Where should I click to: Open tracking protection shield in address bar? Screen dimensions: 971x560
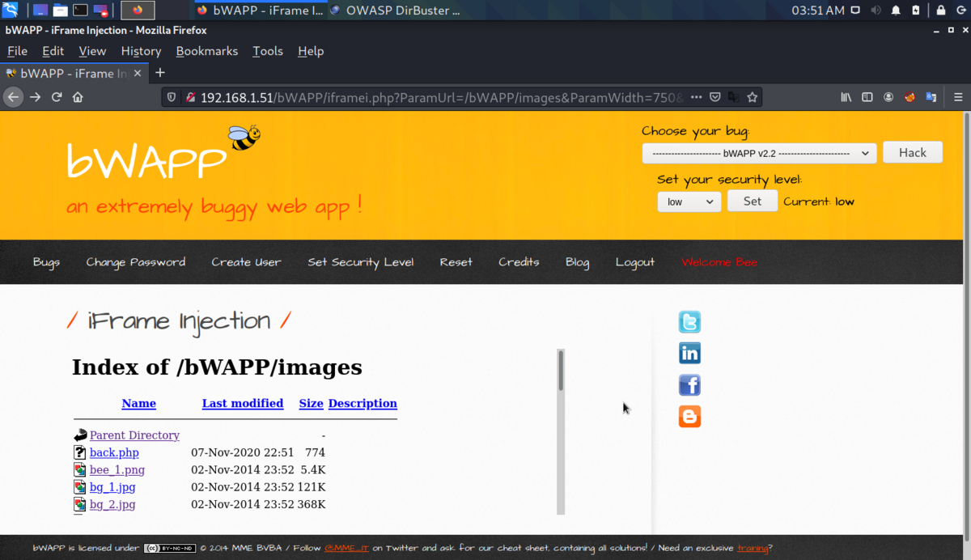click(171, 97)
